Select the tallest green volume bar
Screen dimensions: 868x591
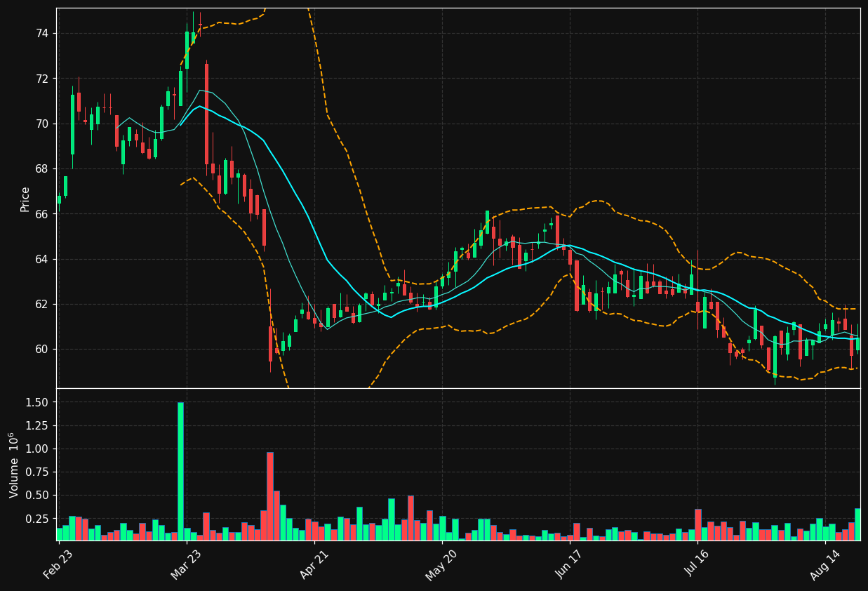180,471
